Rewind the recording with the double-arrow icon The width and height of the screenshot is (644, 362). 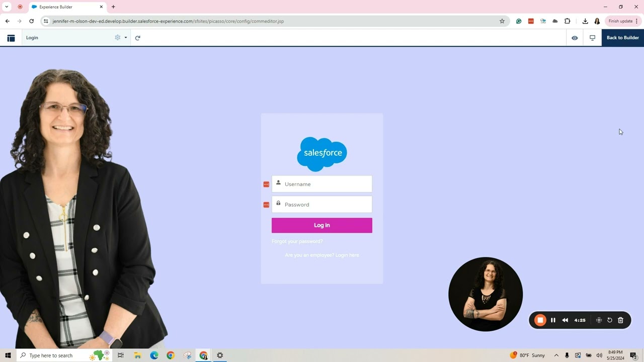click(x=565, y=320)
